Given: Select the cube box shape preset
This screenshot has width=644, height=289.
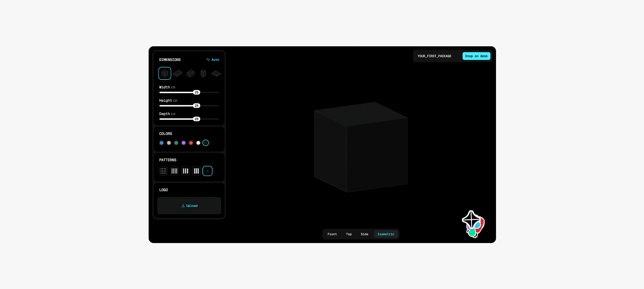Looking at the screenshot, I should [x=165, y=73].
